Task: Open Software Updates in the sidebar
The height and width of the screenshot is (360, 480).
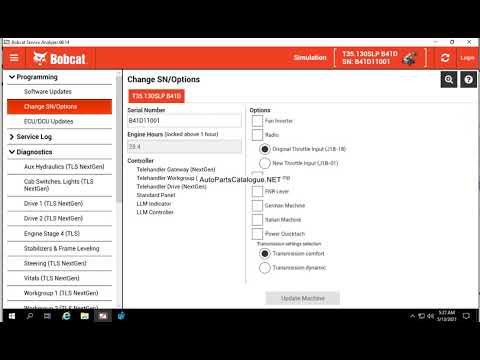Action: (x=59, y=92)
